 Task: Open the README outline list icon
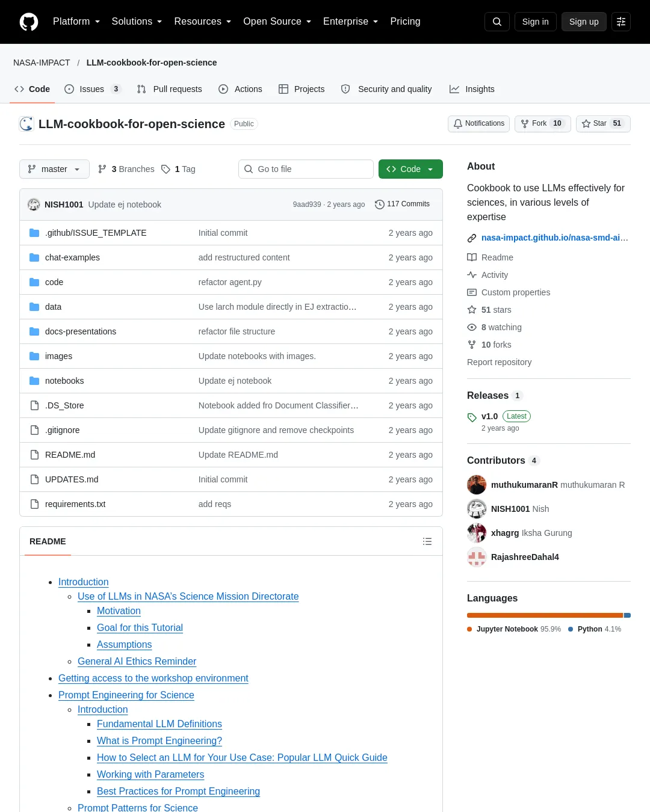(427, 541)
